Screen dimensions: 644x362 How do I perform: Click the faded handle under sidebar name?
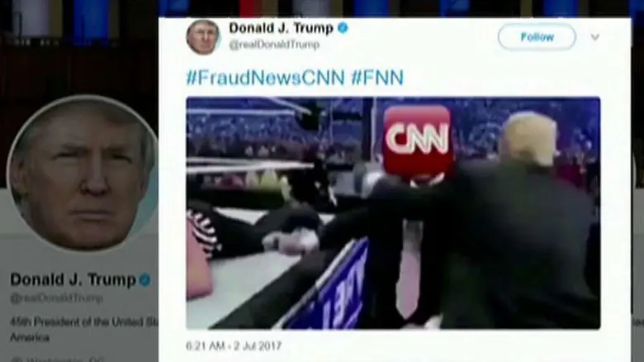(56, 298)
